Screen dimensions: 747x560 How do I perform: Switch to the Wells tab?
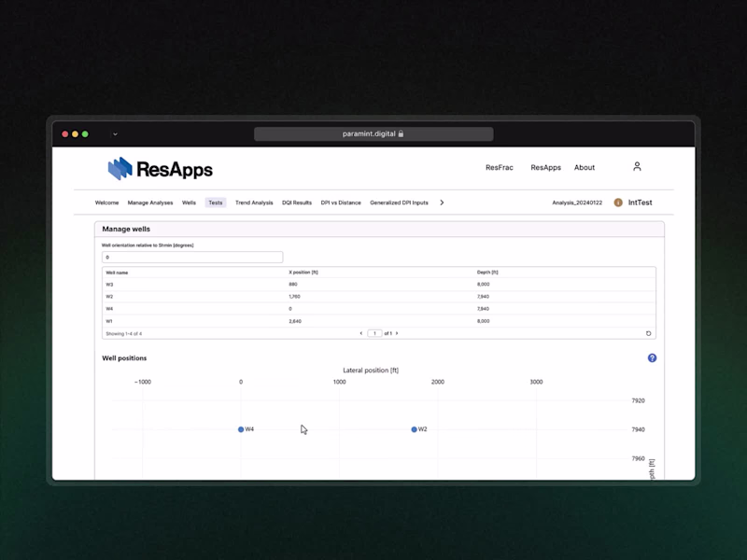click(x=189, y=203)
